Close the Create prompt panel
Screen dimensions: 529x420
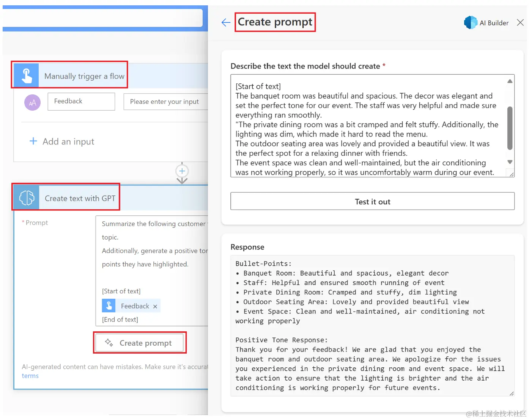coord(520,22)
